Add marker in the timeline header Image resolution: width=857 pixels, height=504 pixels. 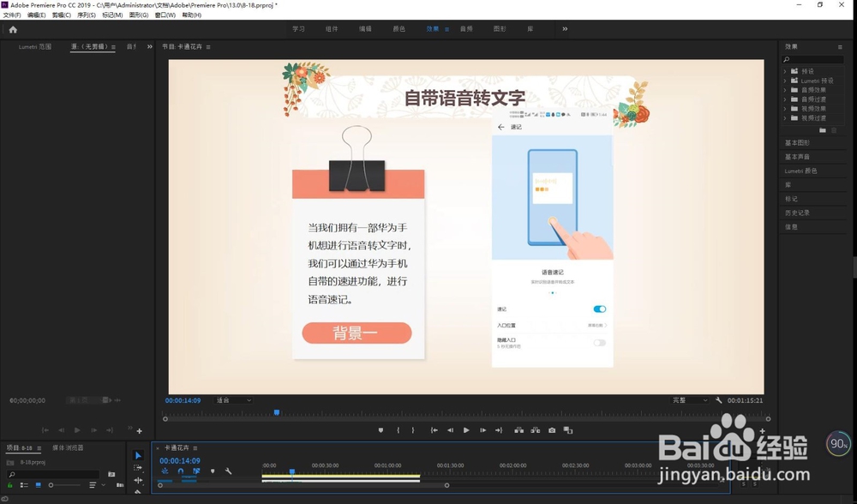coord(213,471)
